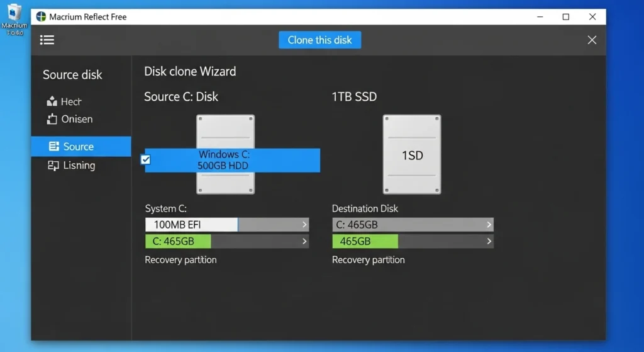
Task: Minimize the Macrium Reflect Free window
Action: [540, 17]
